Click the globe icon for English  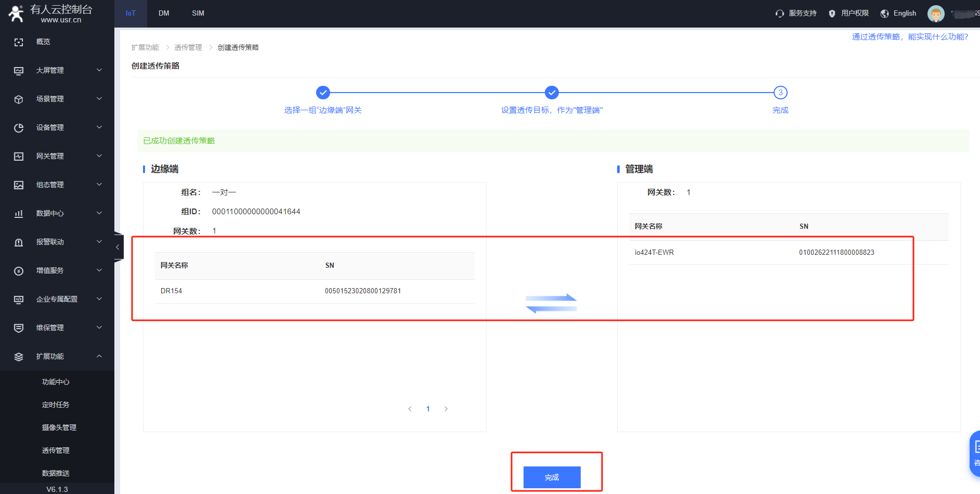[884, 14]
